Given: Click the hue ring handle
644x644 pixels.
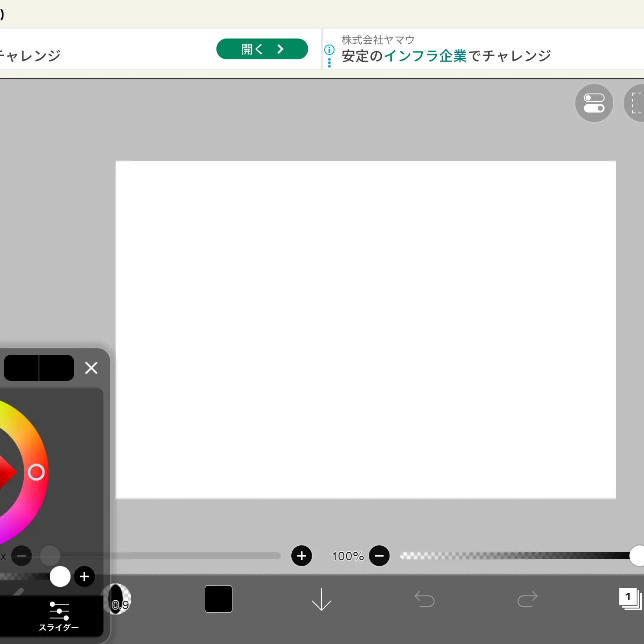Looking at the screenshot, I should [36, 472].
